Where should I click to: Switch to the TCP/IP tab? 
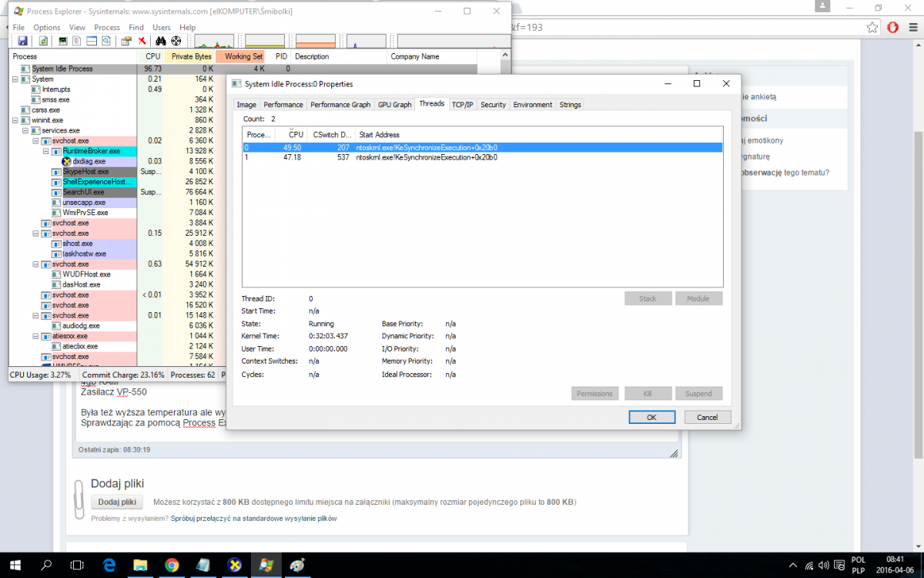click(463, 104)
